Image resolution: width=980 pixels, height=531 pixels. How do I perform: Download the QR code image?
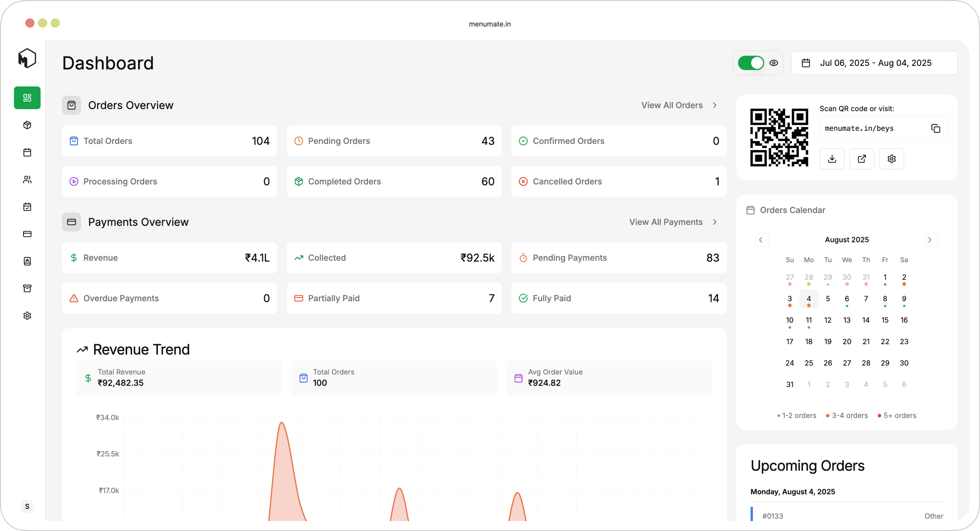(832, 159)
